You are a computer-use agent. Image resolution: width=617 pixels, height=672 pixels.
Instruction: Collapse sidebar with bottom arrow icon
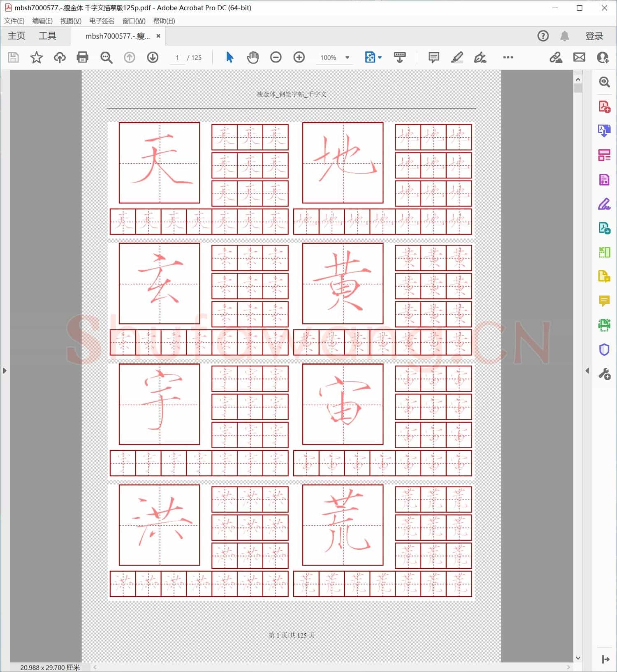click(x=605, y=659)
